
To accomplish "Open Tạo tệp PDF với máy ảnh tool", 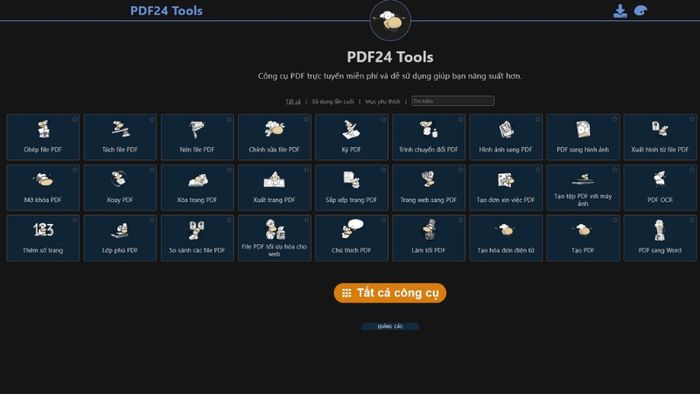I will (x=583, y=187).
